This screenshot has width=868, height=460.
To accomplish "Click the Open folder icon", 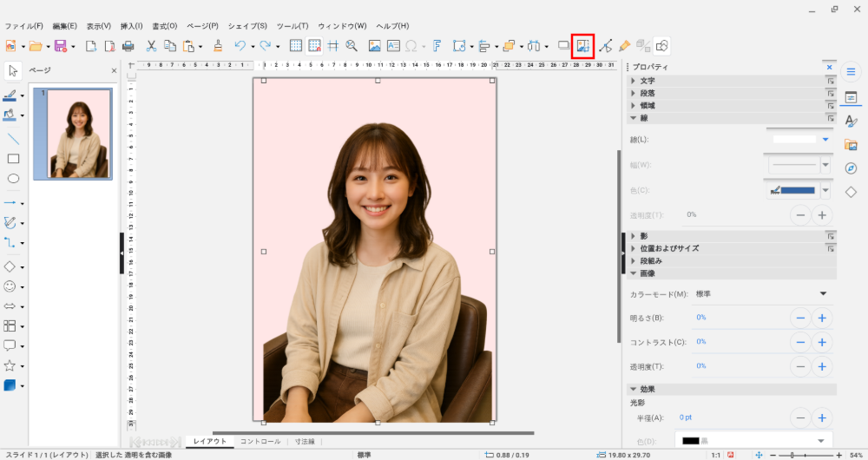I will (x=36, y=46).
